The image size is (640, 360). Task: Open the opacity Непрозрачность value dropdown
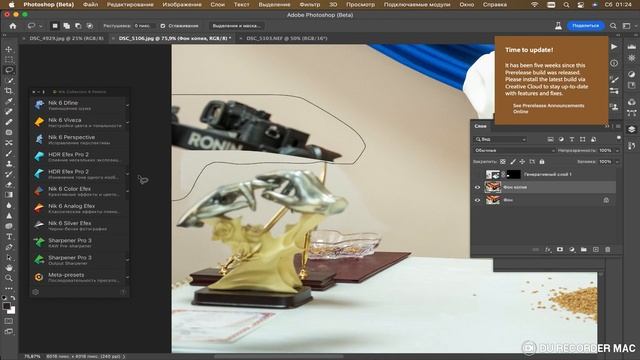coord(617,151)
